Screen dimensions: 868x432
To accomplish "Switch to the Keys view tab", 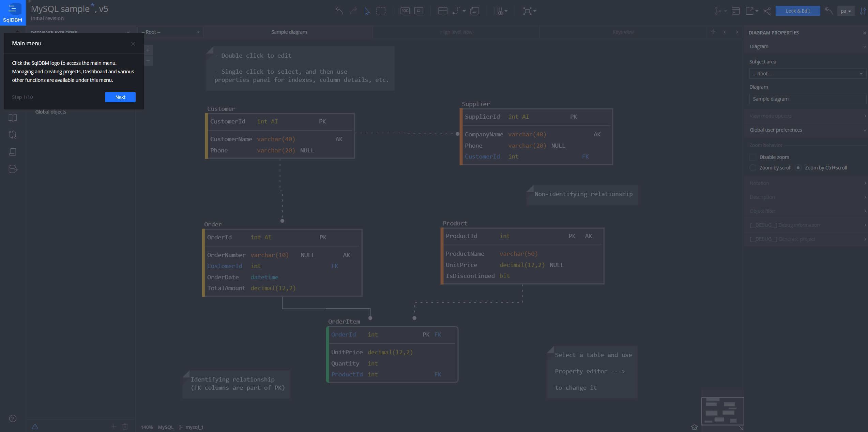I will point(623,32).
